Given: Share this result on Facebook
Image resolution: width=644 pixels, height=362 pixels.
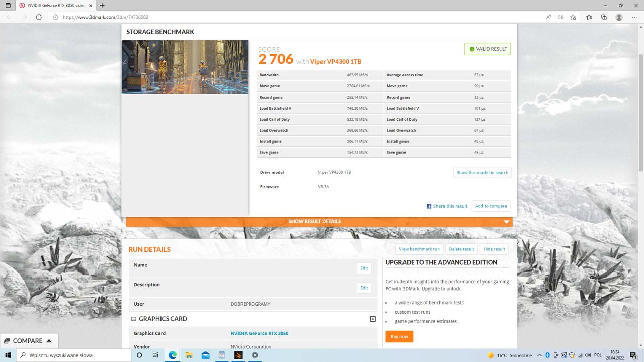Looking at the screenshot, I should 447,206.
